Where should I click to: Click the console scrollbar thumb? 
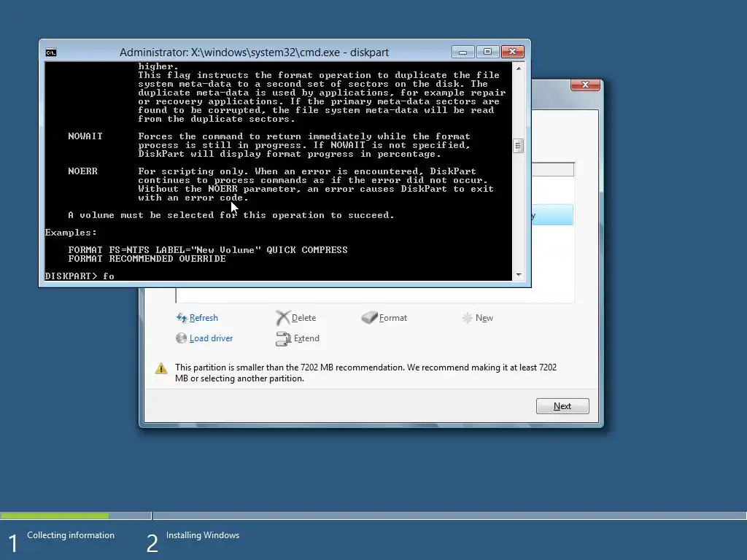pyautogui.click(x=519, y=146)
